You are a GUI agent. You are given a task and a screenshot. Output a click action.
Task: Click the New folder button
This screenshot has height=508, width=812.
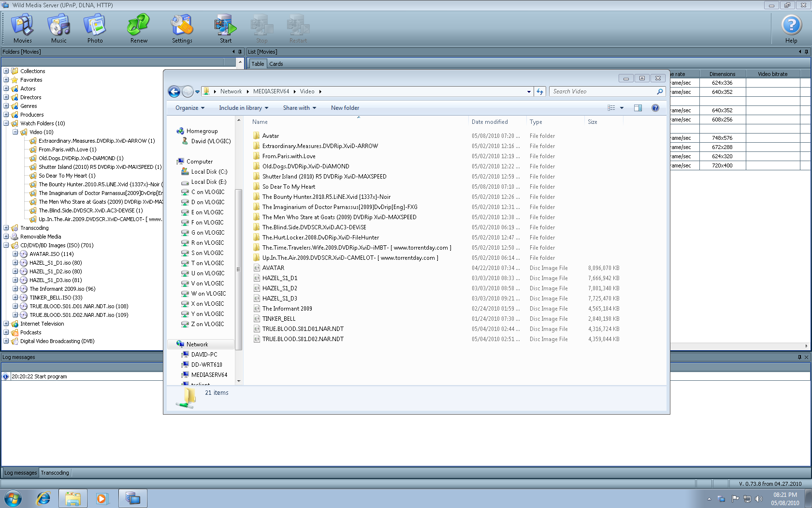click(345, 107)
